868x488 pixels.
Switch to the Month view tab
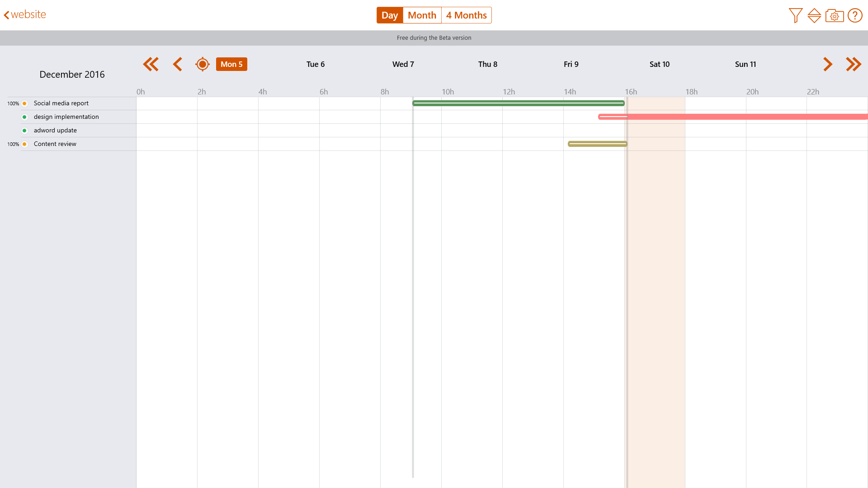click(x=422, y=15)
